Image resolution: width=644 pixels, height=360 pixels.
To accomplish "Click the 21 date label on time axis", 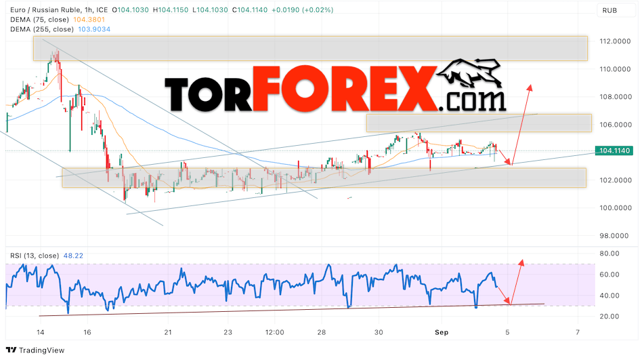I will (x=167, y=332).
